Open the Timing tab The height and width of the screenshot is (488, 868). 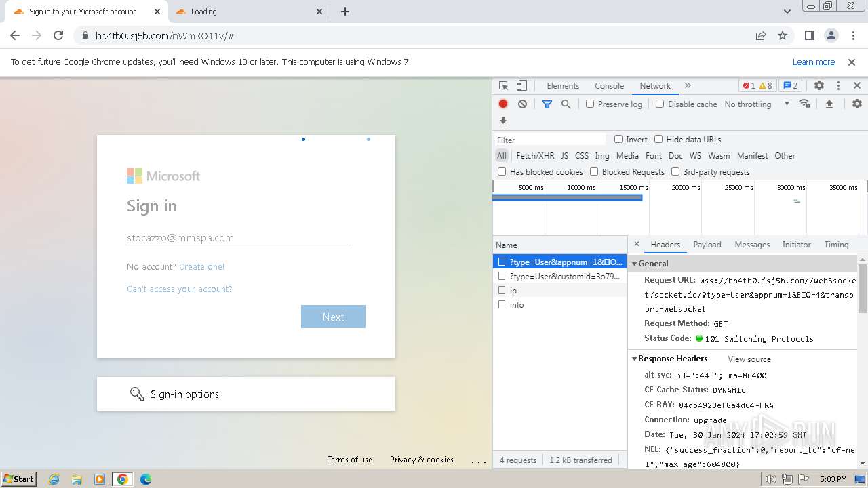(836, 245)
